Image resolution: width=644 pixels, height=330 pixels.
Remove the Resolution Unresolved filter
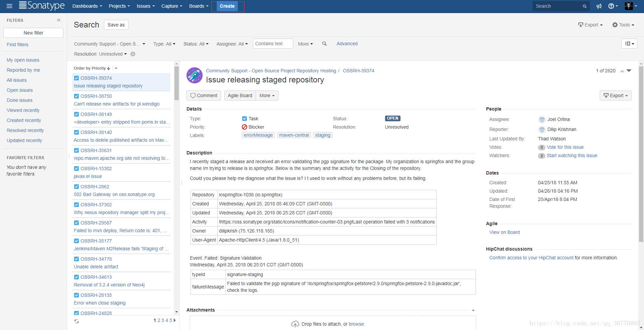pyautogui.click(x=133, y=54)
